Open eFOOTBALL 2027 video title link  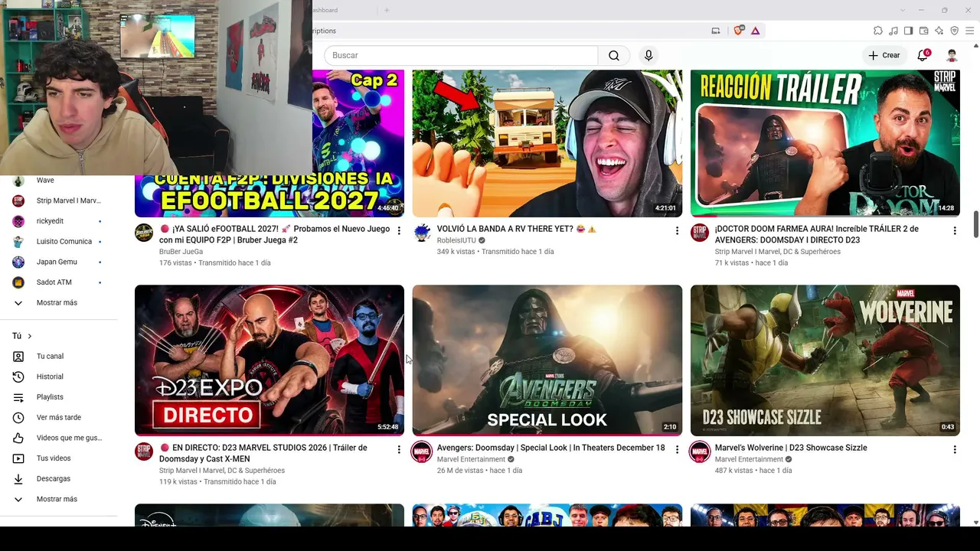coord(275,234)
